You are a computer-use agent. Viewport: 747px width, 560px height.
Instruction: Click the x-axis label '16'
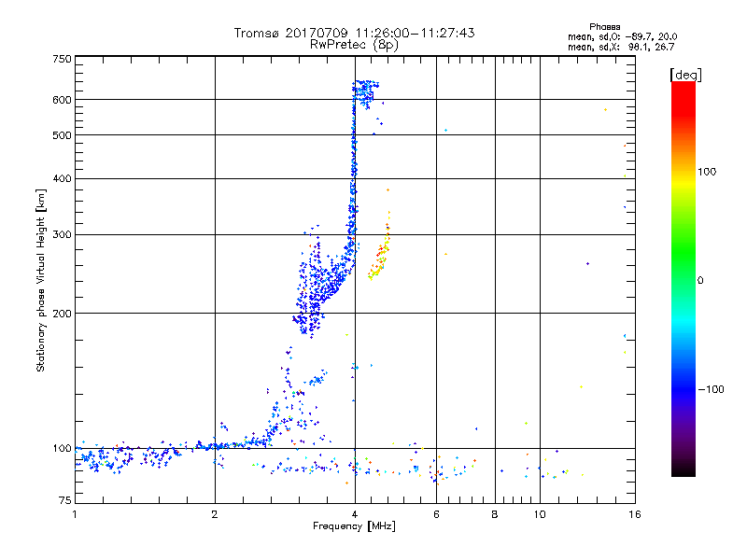click(635, 514)
